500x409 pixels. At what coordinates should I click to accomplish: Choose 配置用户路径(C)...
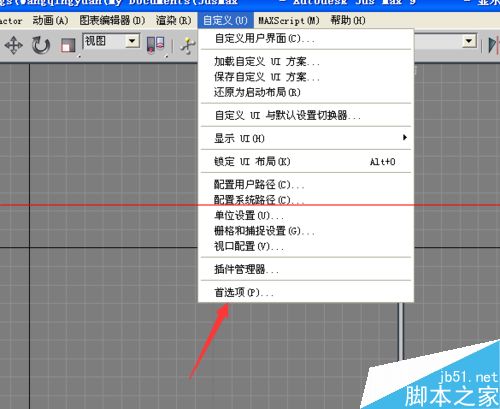(x=306, y=184)
